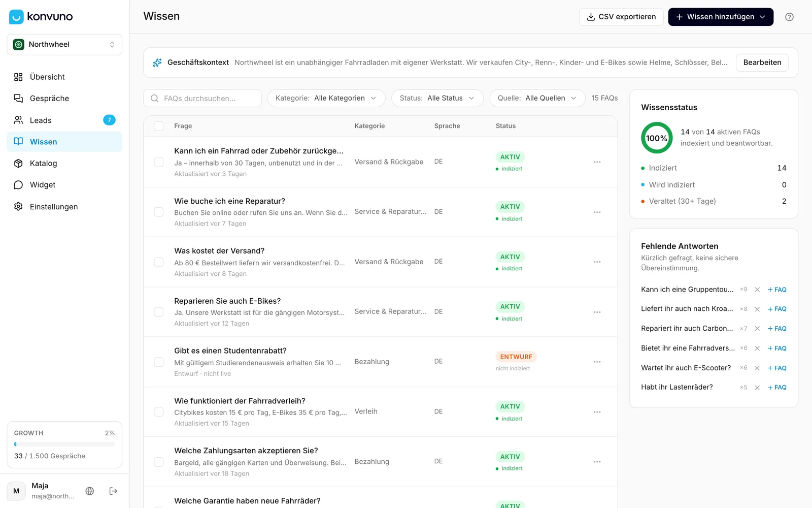The height and width of the screenshot is (508, 812).
Task: Tick checkbox for 'Was kostet der Versand?'
Action: pyautogui.click(x=159, y=262)
